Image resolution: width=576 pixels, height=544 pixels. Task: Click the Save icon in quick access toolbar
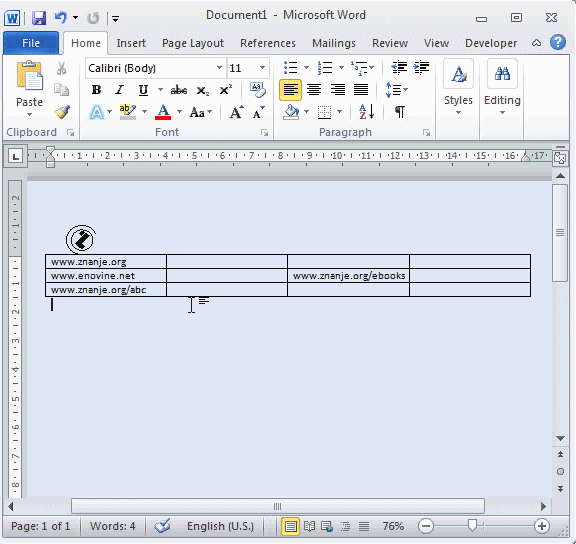[x=39, y=17]
